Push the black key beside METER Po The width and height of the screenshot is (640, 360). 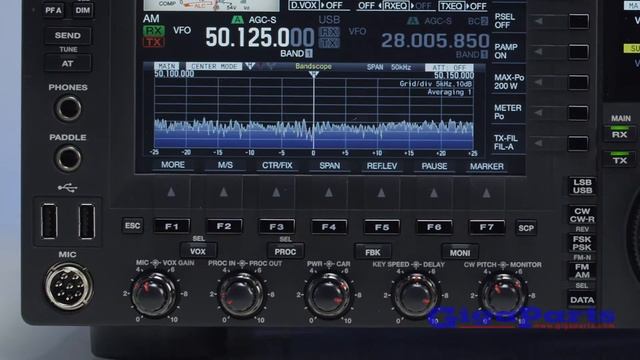coord(578,113)
